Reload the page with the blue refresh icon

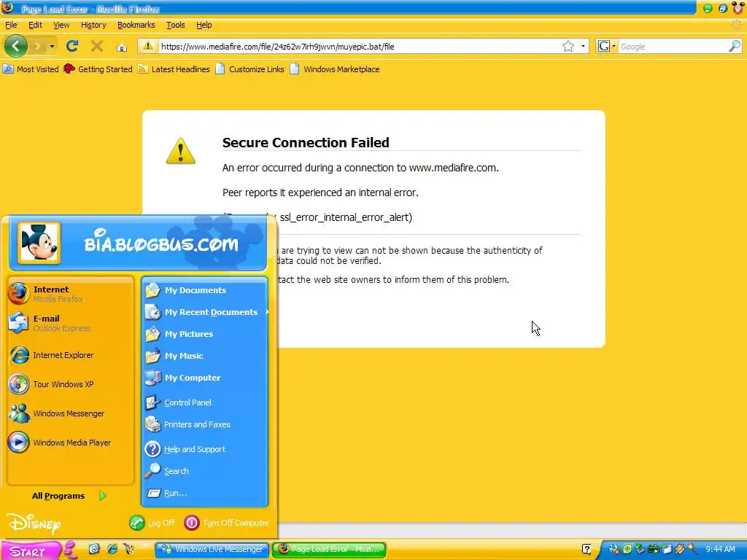click(72, 46)
